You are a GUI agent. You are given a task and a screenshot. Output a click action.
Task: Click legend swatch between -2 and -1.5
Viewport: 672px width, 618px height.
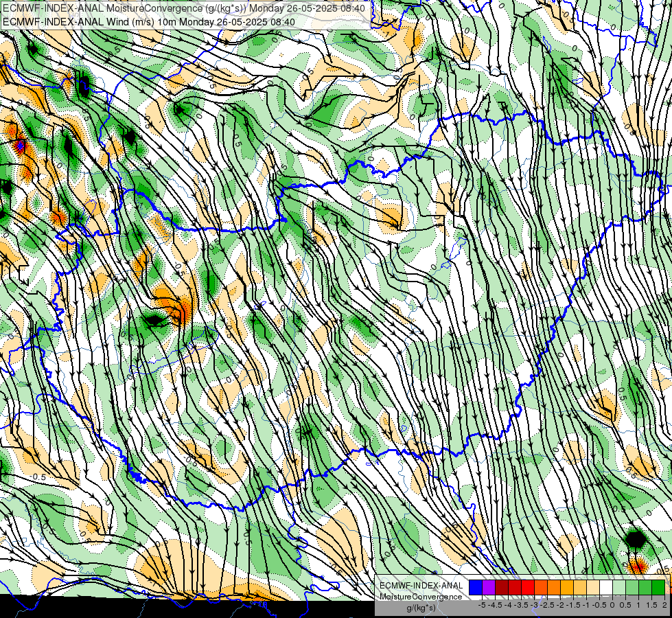(x=567, y=588)
